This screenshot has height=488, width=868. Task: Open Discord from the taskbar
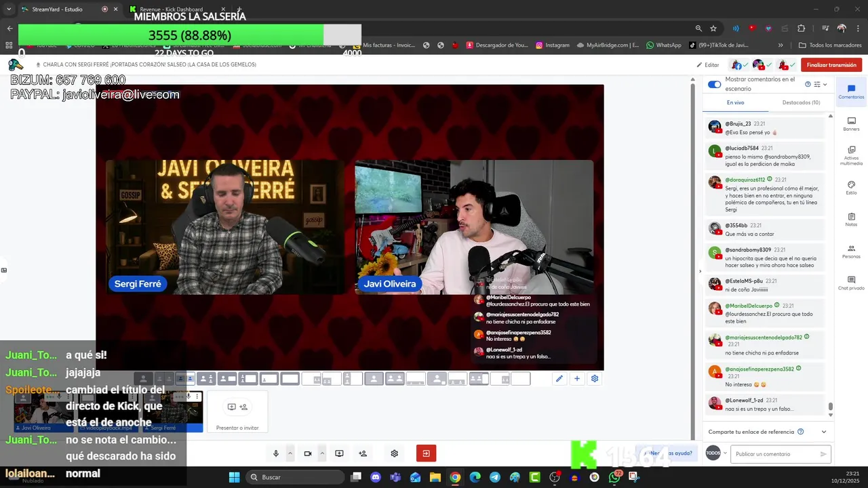pyautogui.click(x=376, y=477)
